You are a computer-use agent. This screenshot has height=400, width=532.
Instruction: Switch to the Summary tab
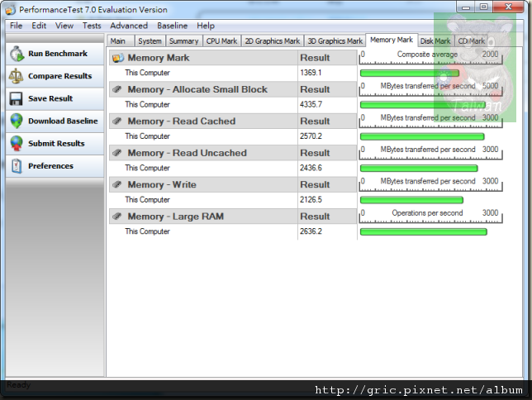[184, 41]
